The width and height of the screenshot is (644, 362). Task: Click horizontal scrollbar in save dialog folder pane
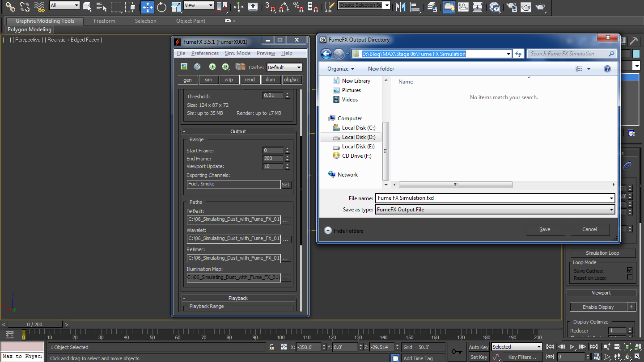[x=455, y=185]
